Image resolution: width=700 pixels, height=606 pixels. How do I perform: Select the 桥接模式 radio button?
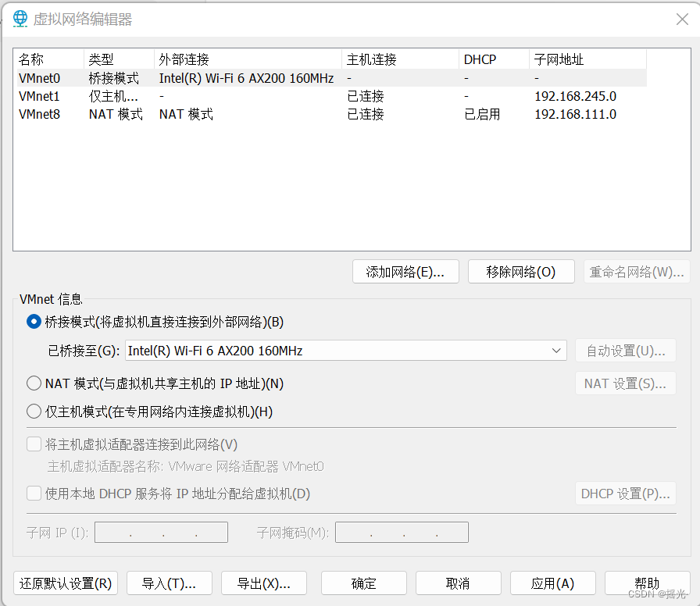34,322
